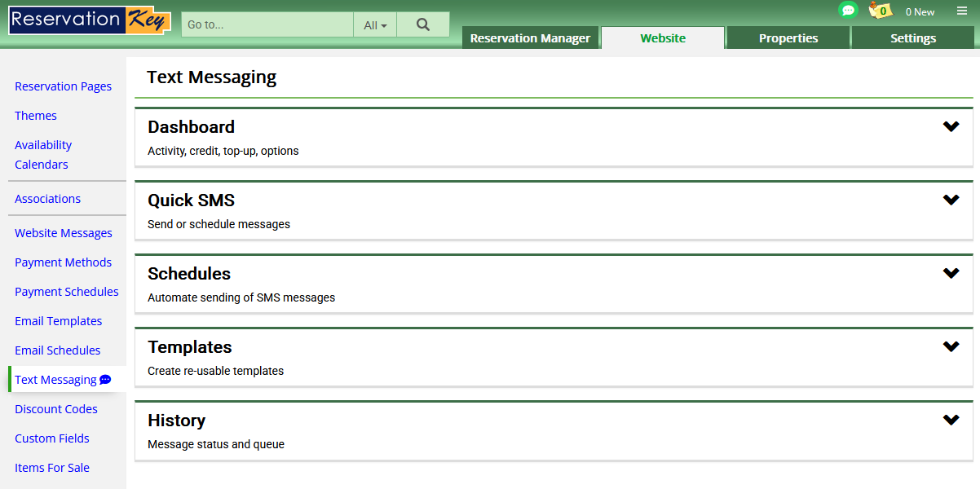Screen dimensions: 980x489
Task: Expand the History section chevron
Action: pos(951,420)
